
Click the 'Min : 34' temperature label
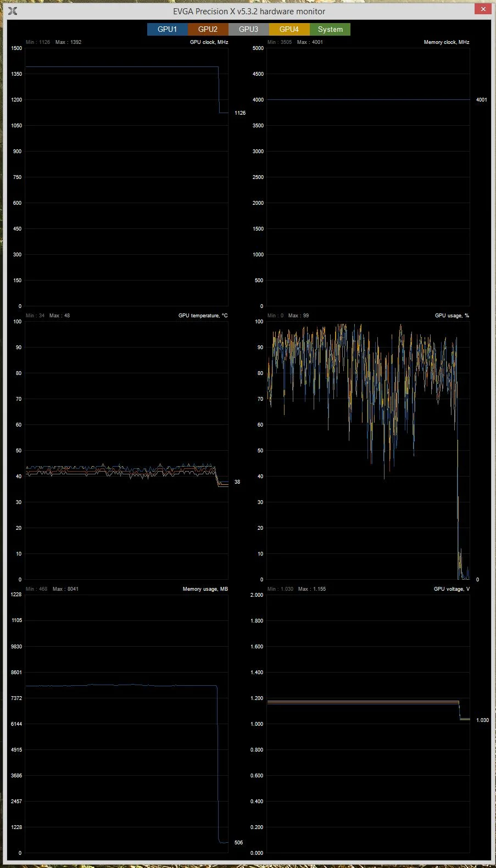point(35,316)
